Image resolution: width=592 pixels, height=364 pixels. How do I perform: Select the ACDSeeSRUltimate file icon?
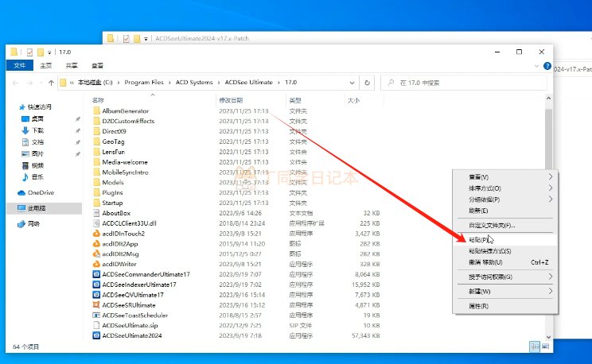(96, 304)
